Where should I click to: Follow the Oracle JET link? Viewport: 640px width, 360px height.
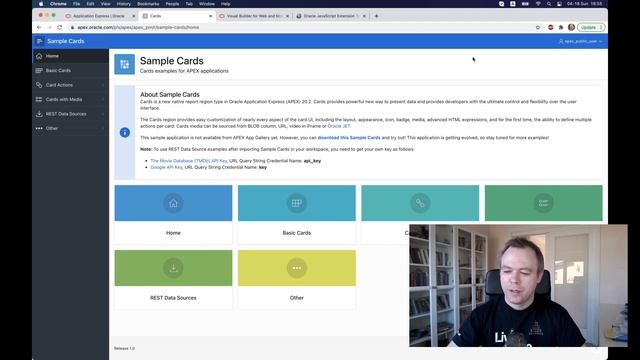pyautogui.click(x=338, y=126)
